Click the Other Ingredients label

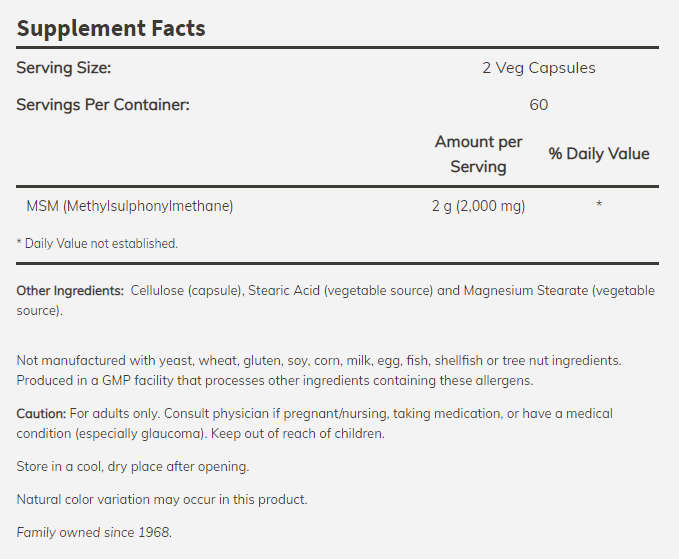coord(69,291)
